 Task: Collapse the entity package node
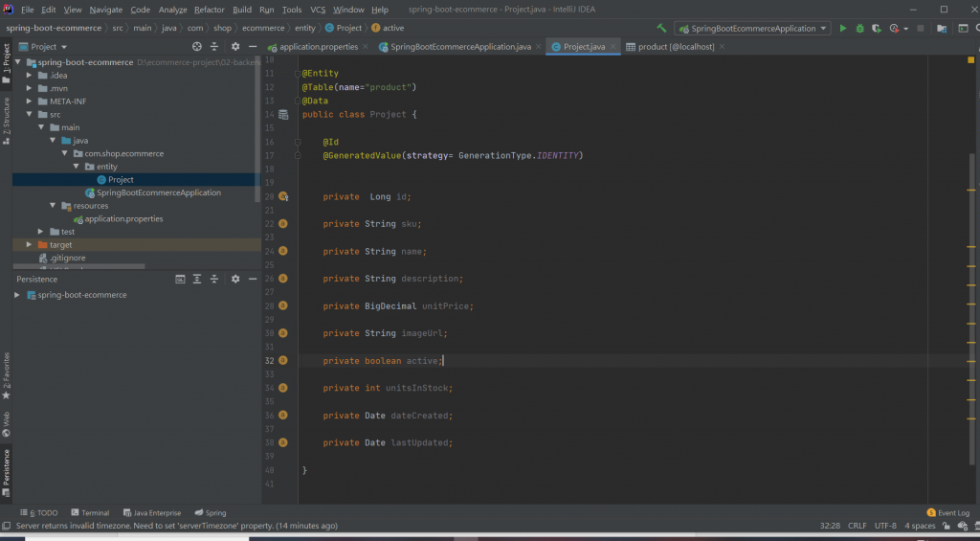tap(77, 167)
